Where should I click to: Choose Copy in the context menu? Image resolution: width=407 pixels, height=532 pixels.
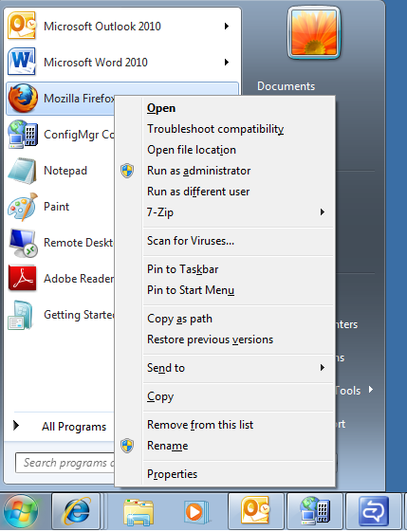[160, 396]
